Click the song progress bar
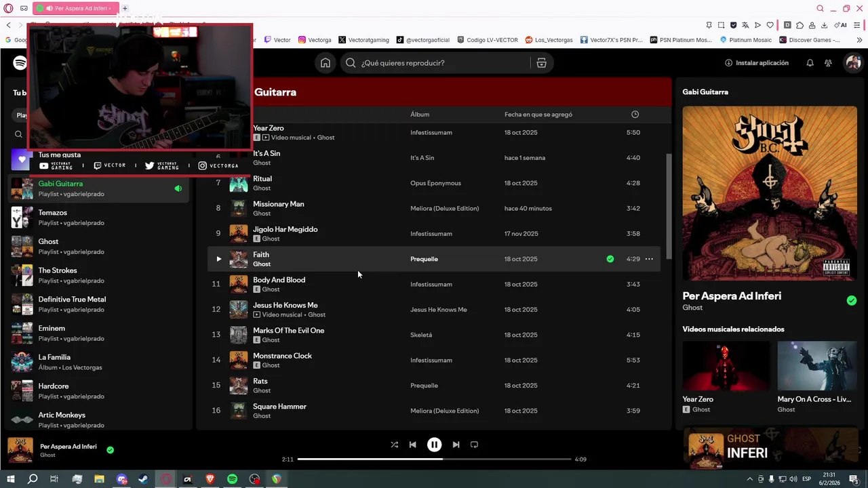 click(434, 459)
